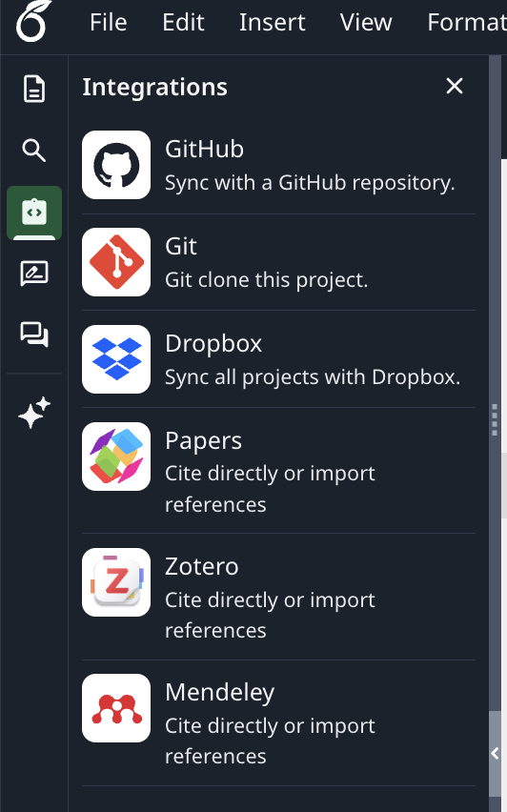Open the review and track changes icon
This screenshot has height=812, width=507.
click(x=34, y=274)
